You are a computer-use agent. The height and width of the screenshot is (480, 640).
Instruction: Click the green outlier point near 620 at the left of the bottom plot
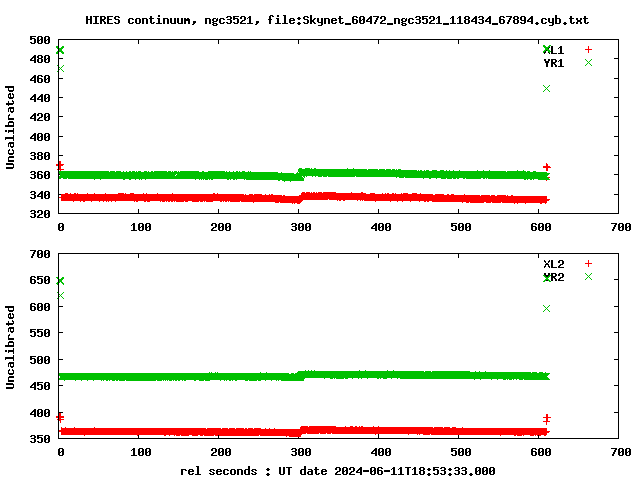(x=60, y=296)
